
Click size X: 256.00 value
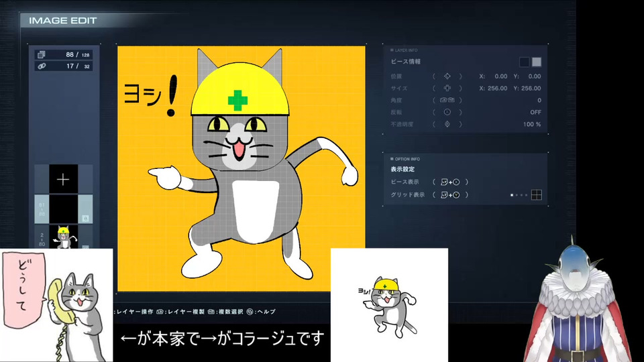click(x=493, y=88)
